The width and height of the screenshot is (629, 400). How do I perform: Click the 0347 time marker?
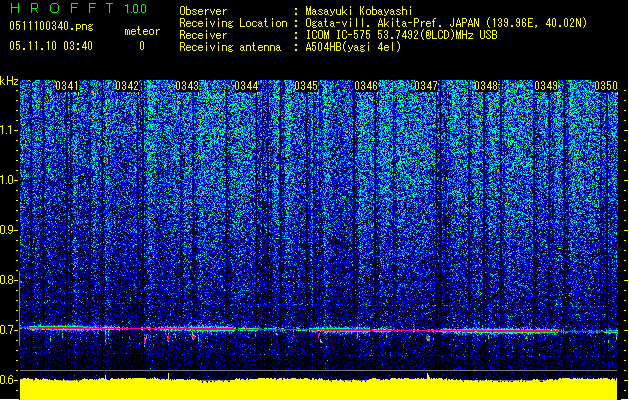426,86
